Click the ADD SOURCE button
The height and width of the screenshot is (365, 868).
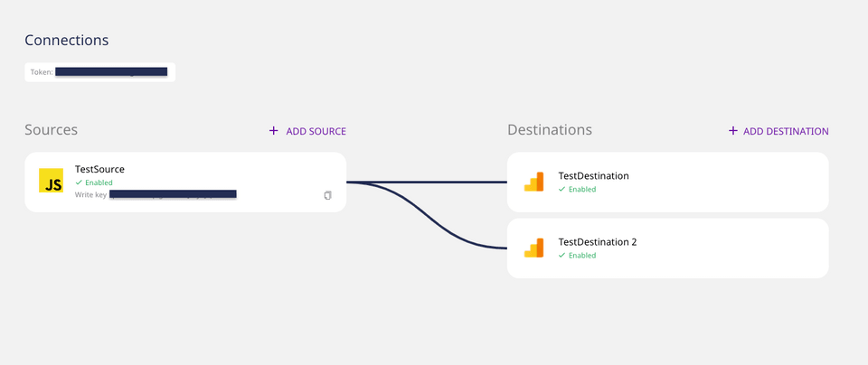307,131
